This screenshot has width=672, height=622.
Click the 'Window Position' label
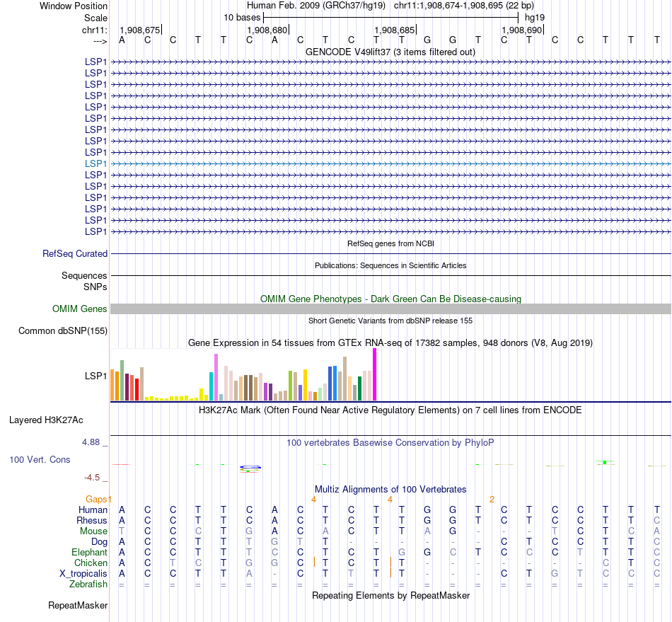point(74,6)
